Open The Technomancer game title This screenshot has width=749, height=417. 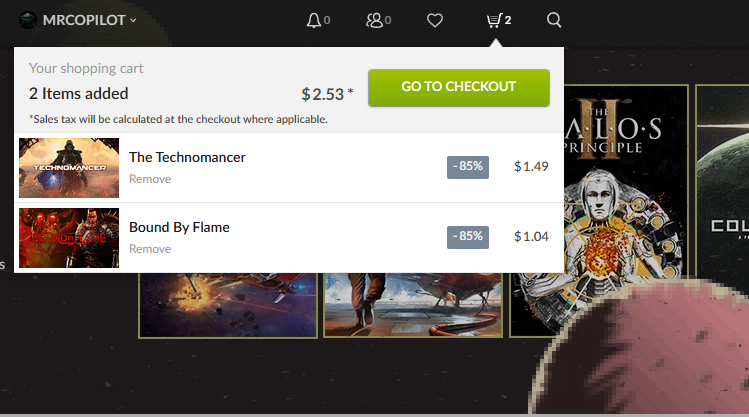[187, 157]
